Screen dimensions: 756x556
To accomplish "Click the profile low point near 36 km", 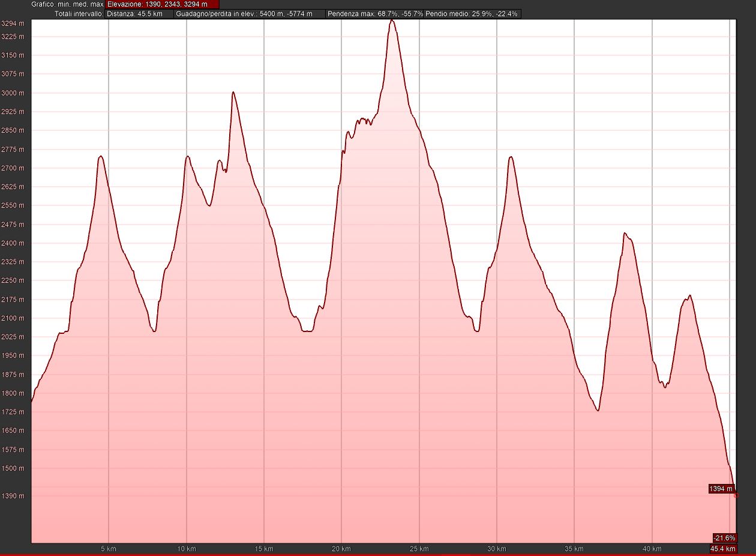I will [598, 411].
